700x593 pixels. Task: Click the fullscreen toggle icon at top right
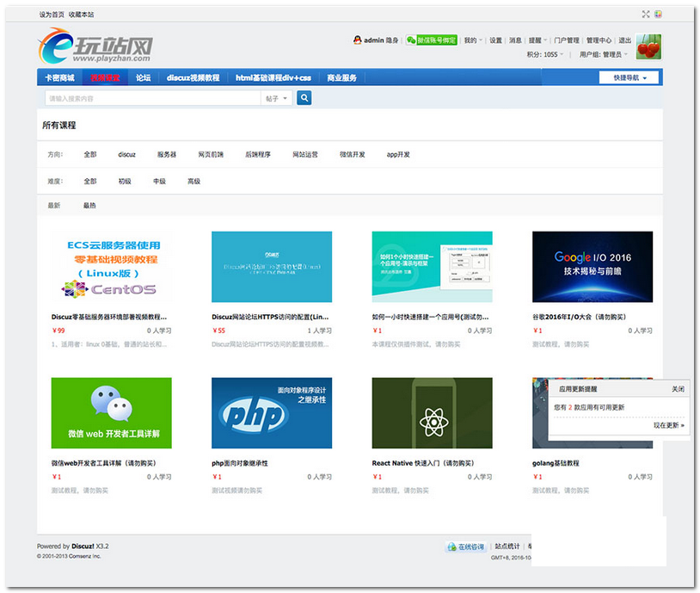(x=646, y=15)
